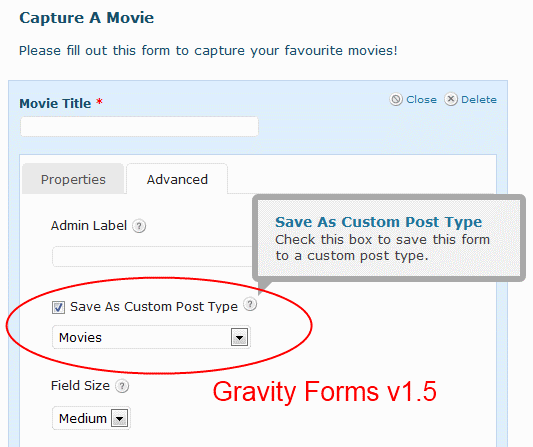Click the Delete link text
Viewport: 533px width, 447px height.
(x=479, y=100)
